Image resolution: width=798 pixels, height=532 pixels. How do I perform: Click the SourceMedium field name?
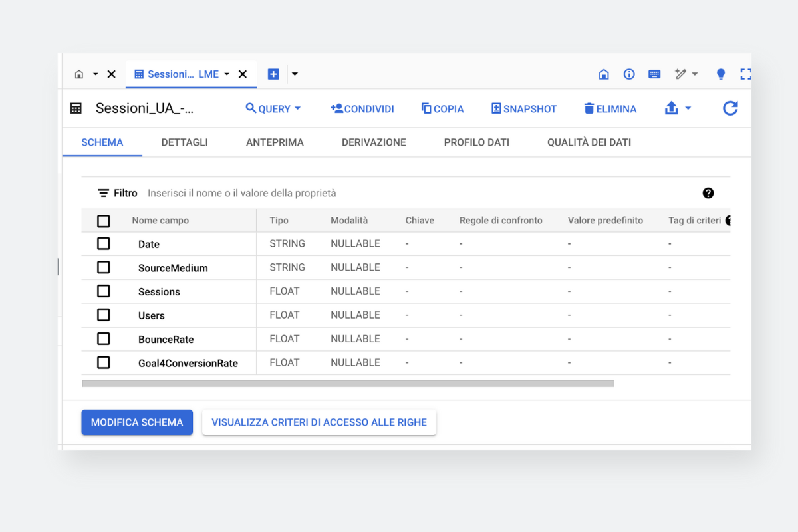point(173,269)
